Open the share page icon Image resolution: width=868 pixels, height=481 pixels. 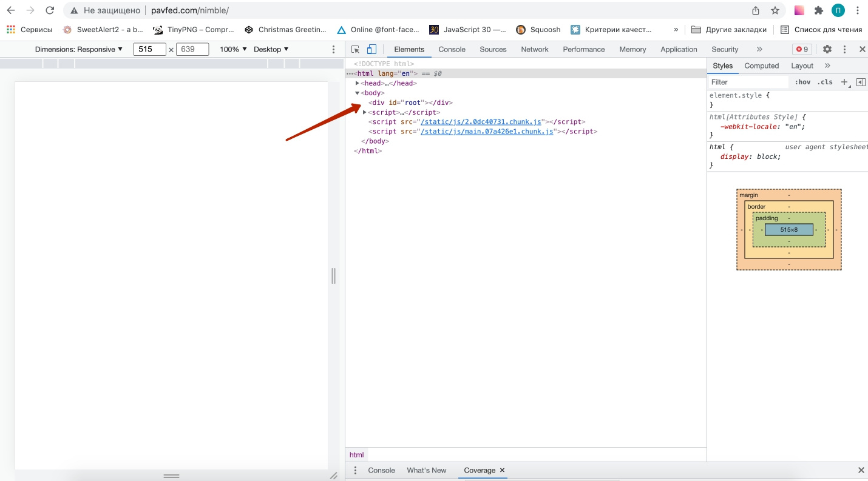click(756, 10)
